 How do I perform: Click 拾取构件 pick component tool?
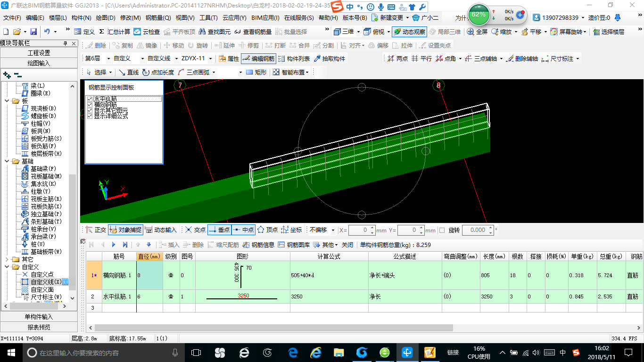point(329,59)
